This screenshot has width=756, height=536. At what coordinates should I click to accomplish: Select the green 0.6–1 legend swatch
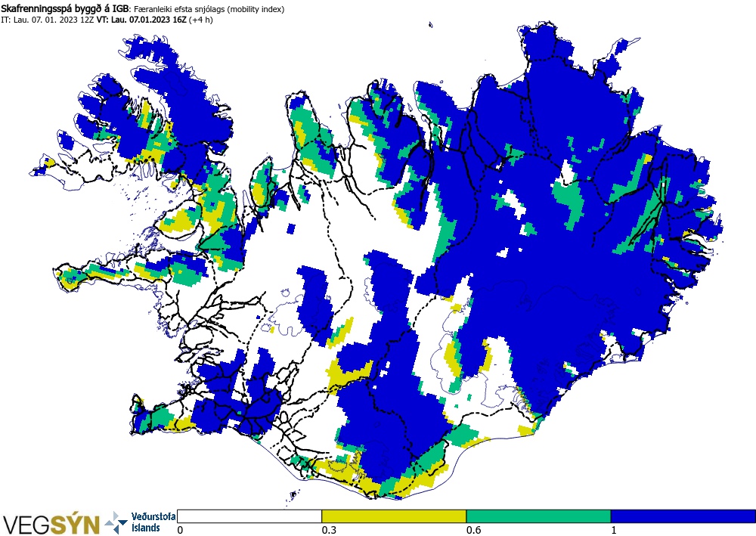[538, 516]
